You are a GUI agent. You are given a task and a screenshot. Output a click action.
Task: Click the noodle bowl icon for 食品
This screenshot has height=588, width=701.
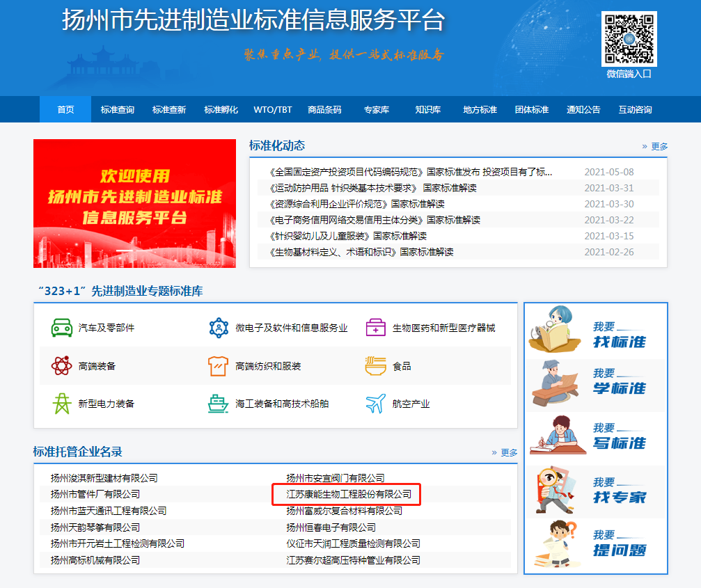pyautogui.click(x=376, y=366)
